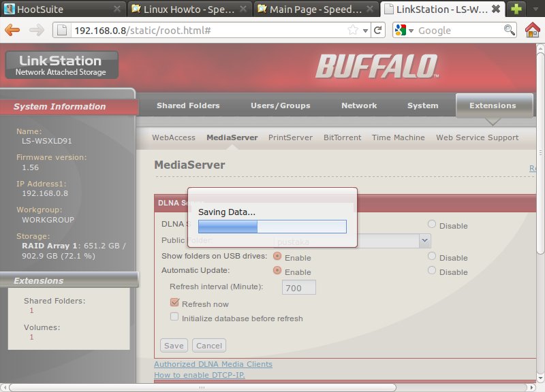Click the partially visible link right of MediaServer heading
Image resolution: width=545 pixels, height=392 pixels.
[x=533, y=168]
